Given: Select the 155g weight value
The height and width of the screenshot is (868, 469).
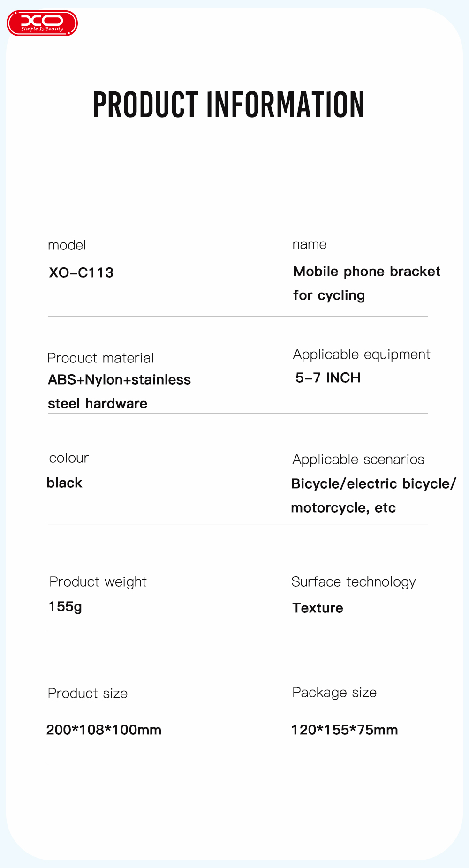Looking at the screenshot, I should point(65,607).
